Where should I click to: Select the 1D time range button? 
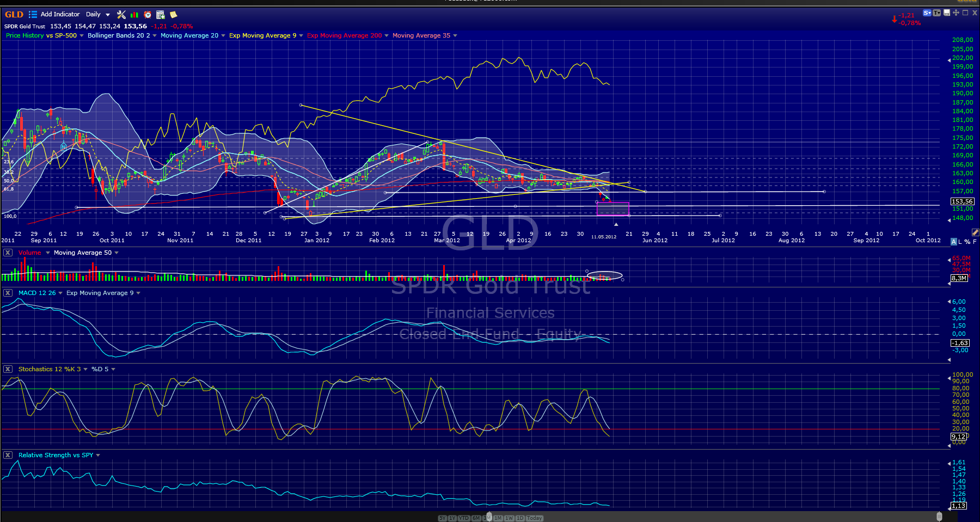tap(520, 518)
